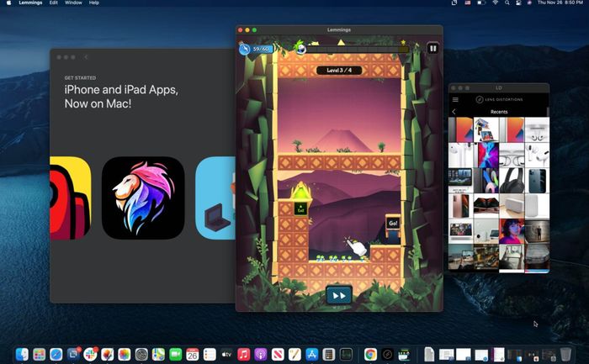Open FaceTime from the Dock

tap(175, 354)
